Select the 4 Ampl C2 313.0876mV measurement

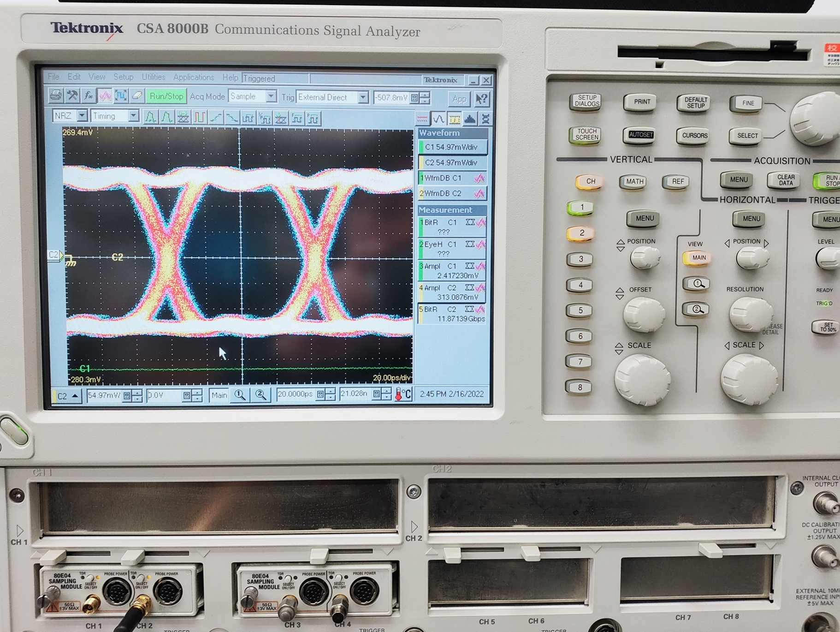tap(452, 292)
